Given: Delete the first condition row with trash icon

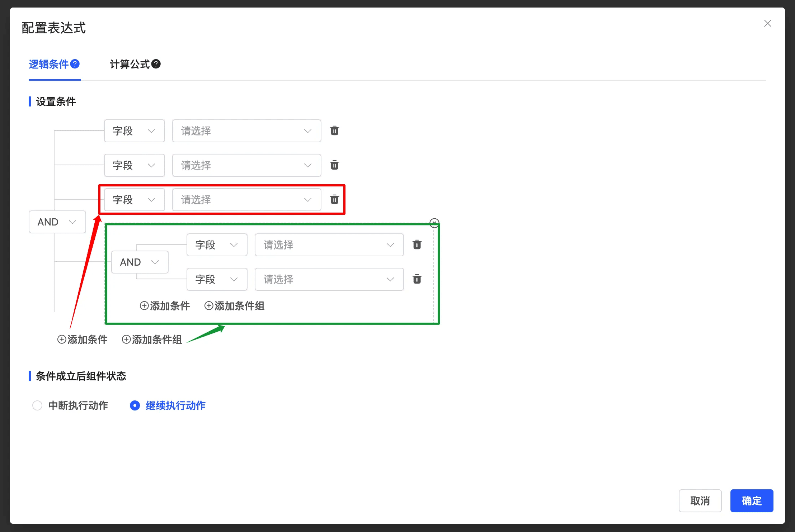Looking at the screenshot, I should click(334, 131).
